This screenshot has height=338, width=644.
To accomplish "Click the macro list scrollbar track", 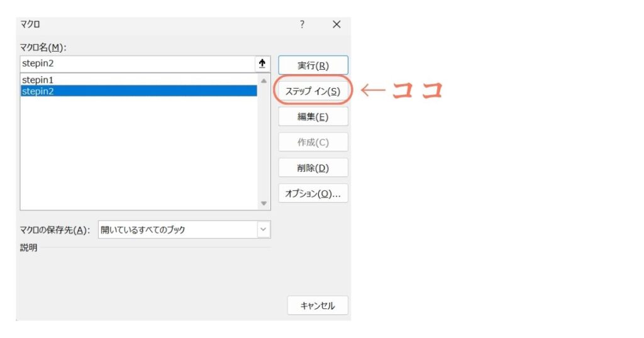I will pyautogui.click(x=264, y=144).
